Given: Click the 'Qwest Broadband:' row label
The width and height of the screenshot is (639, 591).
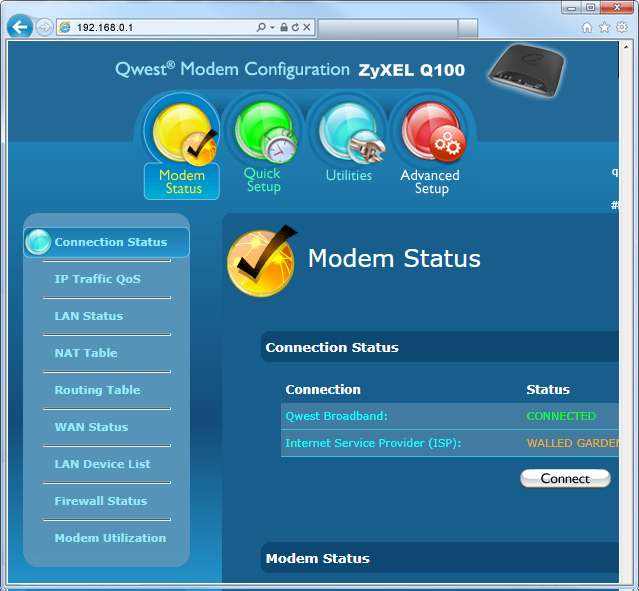Looking at the screenshot, I should 336,416.
